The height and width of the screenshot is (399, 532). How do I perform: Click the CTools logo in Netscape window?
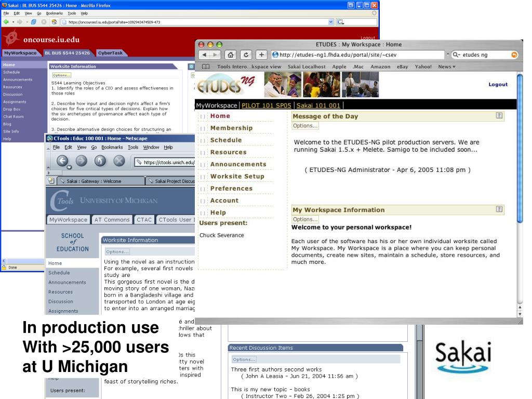[62, 201]
